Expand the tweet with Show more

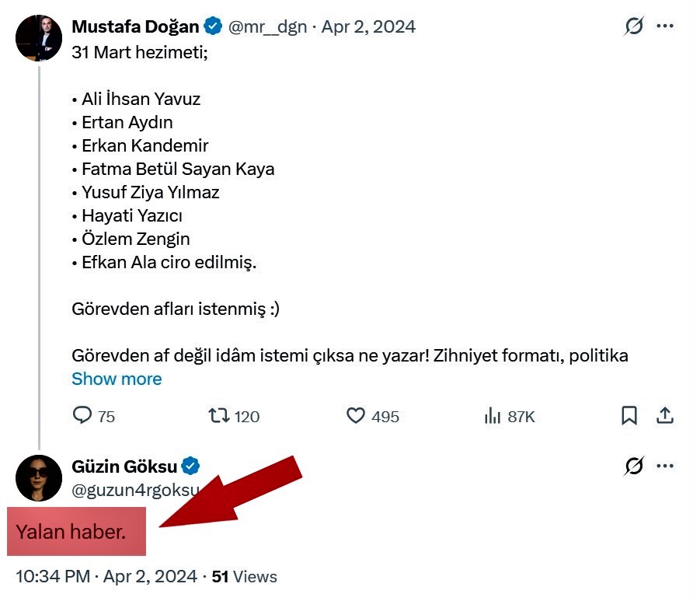click(117, 379)
